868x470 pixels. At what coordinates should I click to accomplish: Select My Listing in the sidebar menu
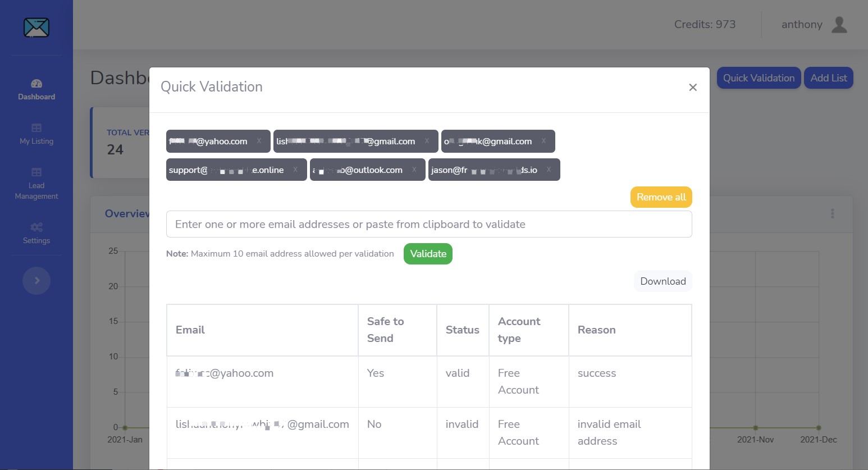click(x=36, y=141)
